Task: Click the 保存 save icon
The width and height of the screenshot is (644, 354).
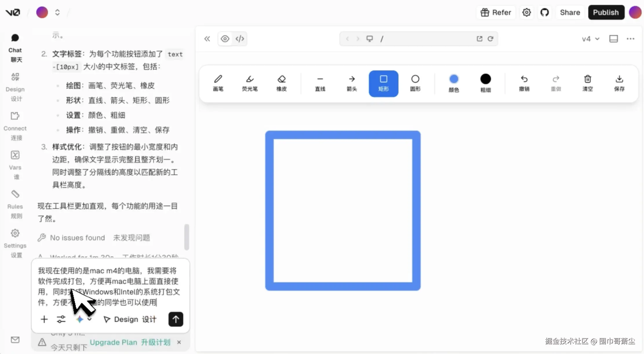Action: pos(619,83)
